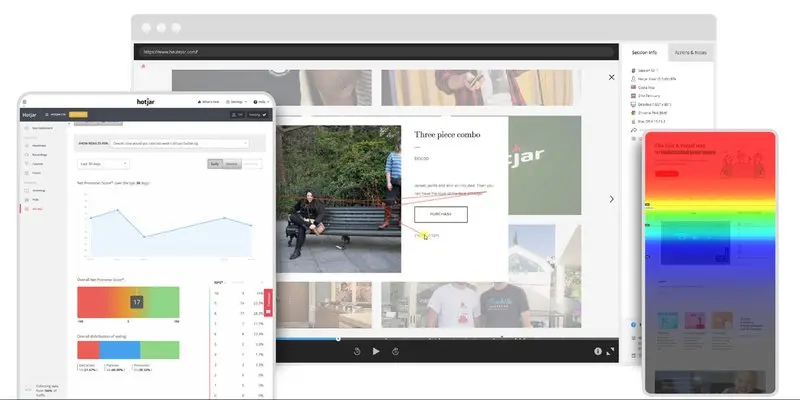Click the Tracking status button with checkmark
The height and width of the screenshot is (400, 800).
click(258, 115)
